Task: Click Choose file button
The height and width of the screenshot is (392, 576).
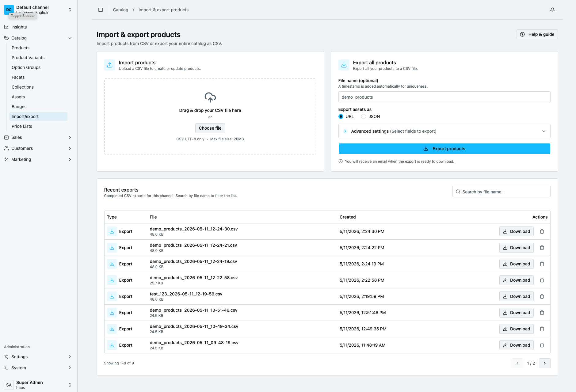Action: pyautogui.click(x=210, y=128)
